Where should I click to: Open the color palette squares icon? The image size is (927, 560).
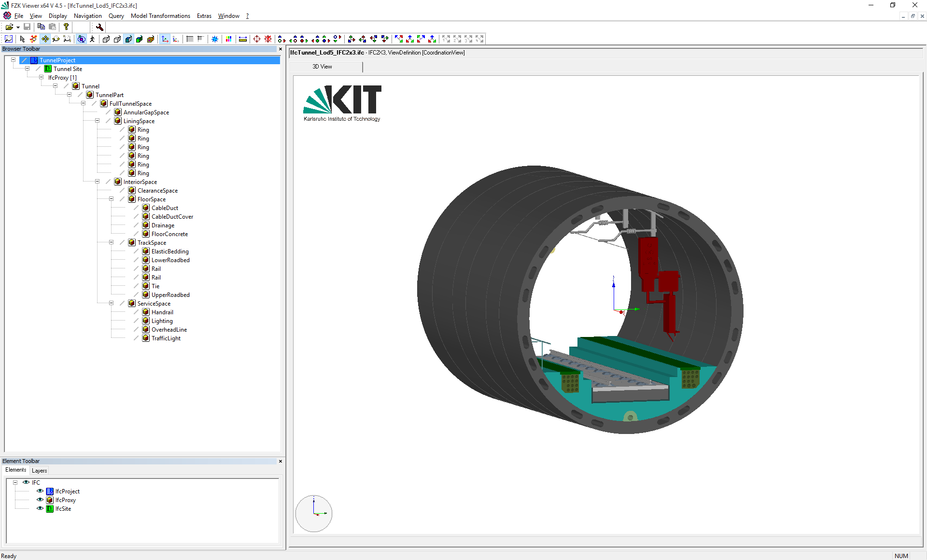(x=229, y=39)
